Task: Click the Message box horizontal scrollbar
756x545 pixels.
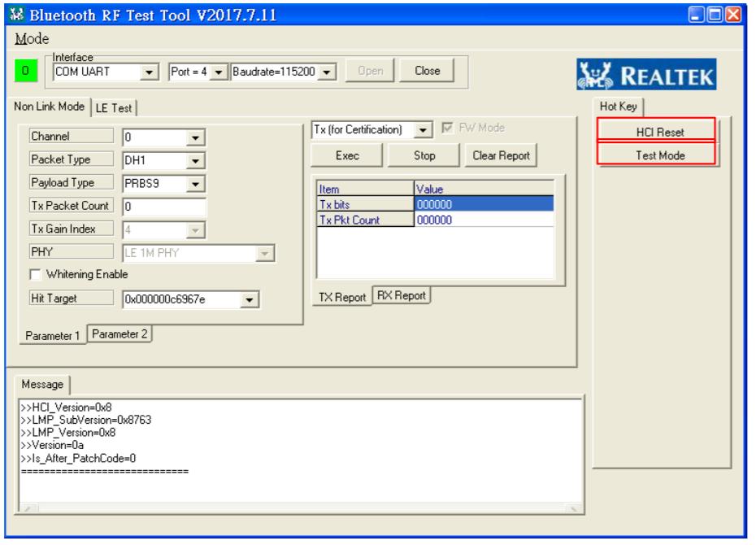Action: (301, 508)
